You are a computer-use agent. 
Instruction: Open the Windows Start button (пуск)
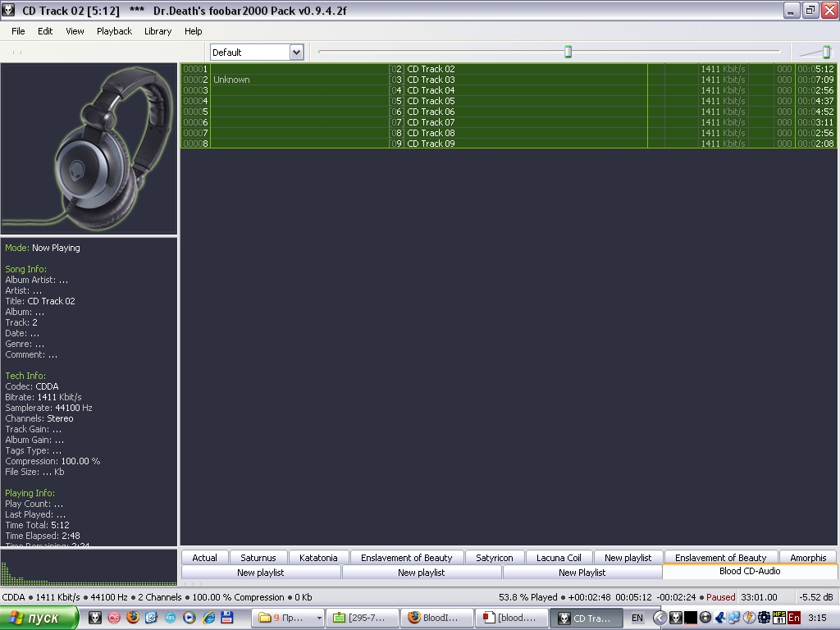click(39, 618)
